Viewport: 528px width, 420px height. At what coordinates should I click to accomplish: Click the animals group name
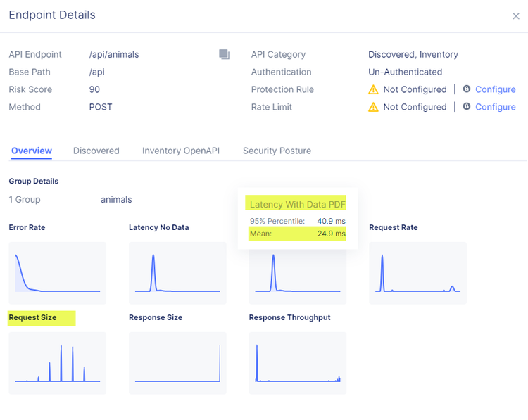(116, 200)
